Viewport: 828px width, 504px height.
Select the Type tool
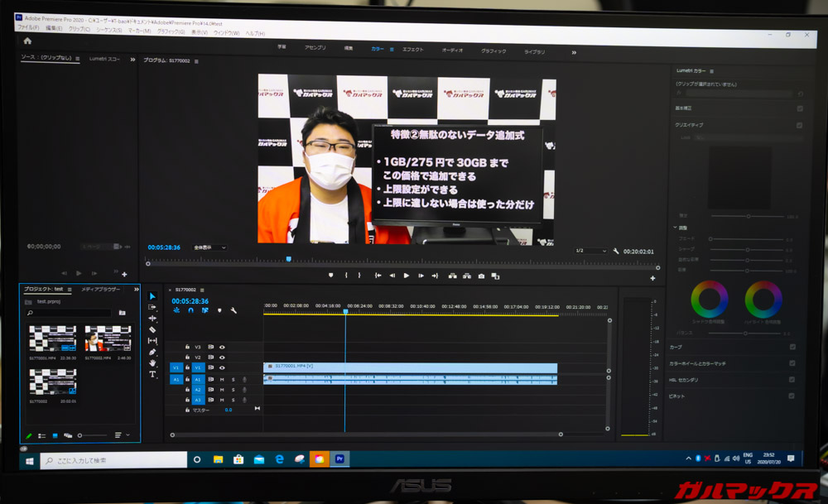click(152, 374)
